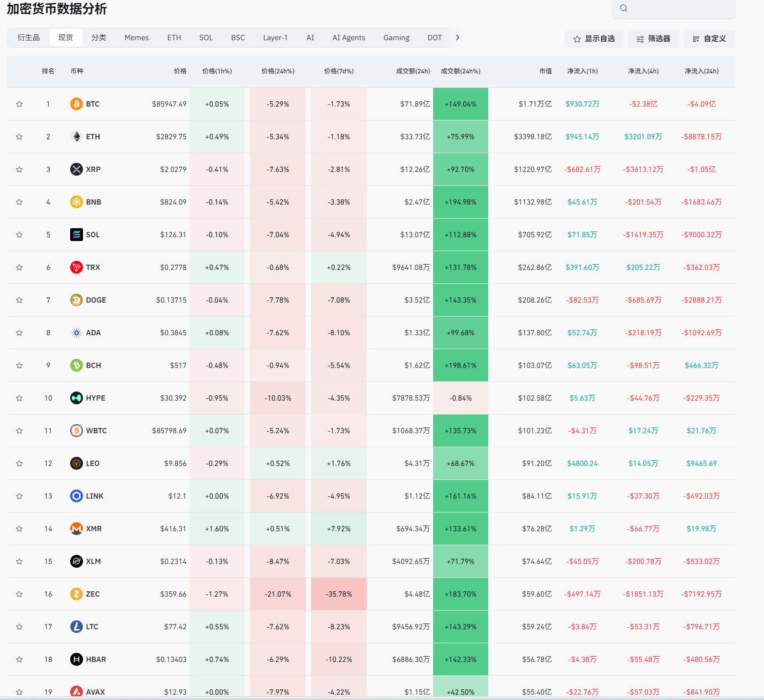764x700 pixels.
Task: Toggle the watchlist star for HYPE
Action: tap(19, 398)
